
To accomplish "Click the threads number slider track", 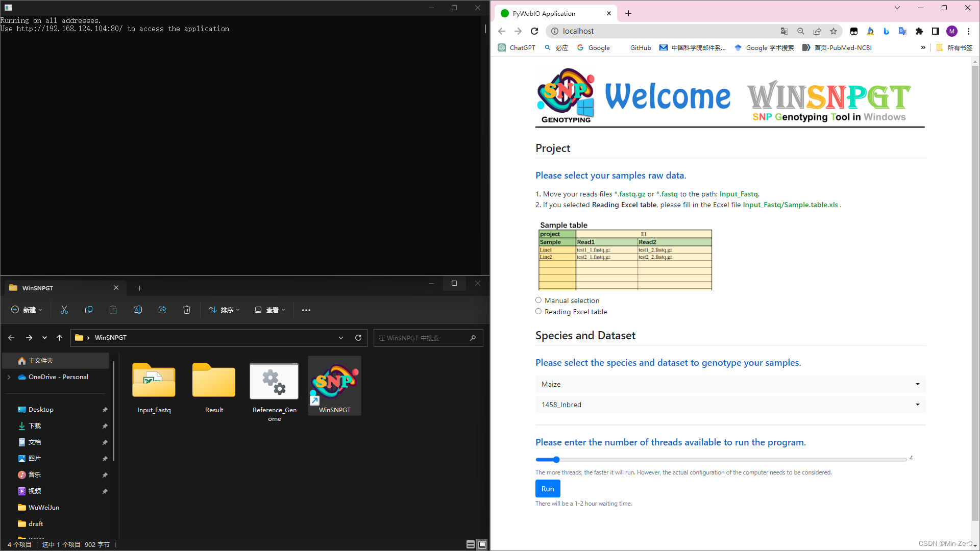I will 721,460.
